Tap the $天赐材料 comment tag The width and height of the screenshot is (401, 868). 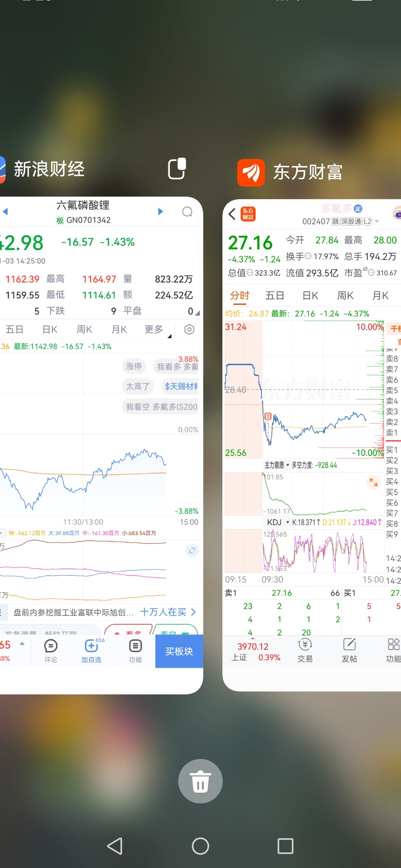click(180, 387)
